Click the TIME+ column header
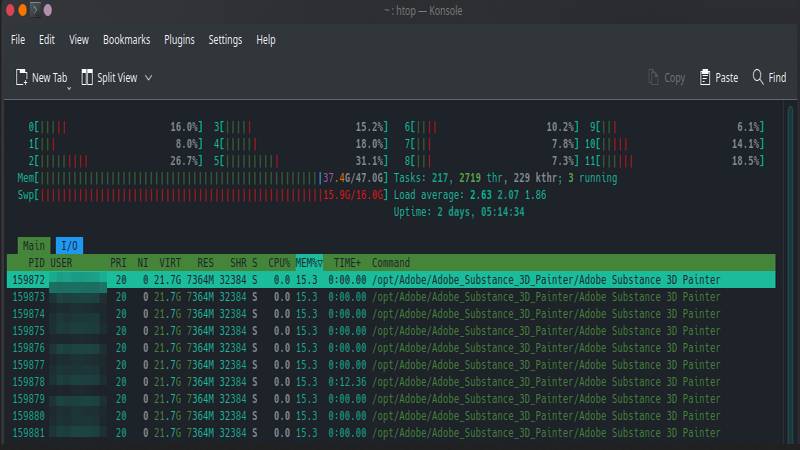Viewport: 800px width, 450px height. [x=349, y=263]
